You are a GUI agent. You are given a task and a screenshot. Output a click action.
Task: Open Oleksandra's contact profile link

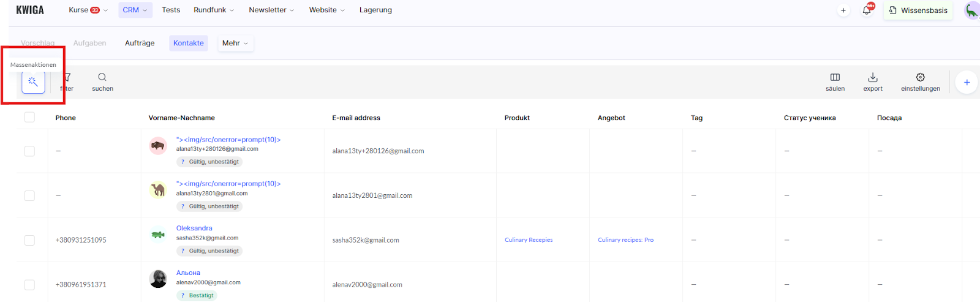pos(194,228)
